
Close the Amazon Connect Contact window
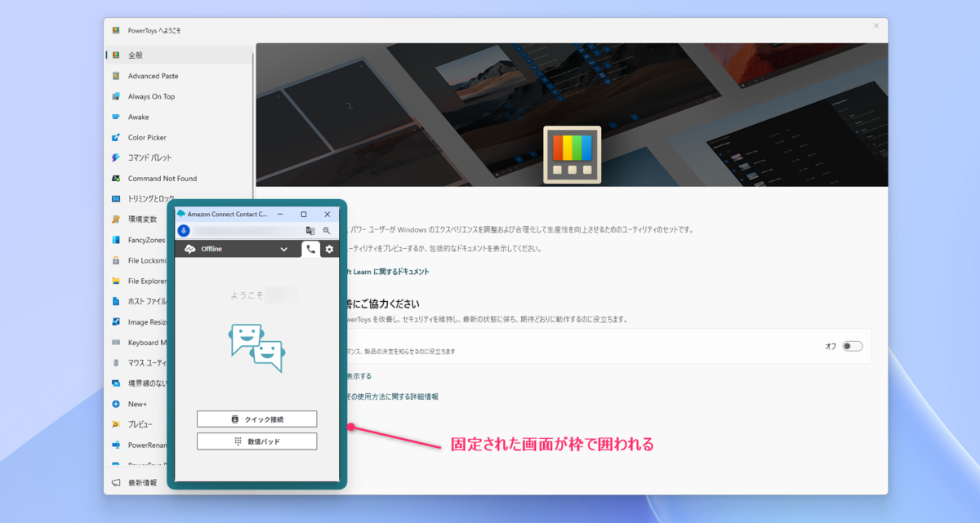pyautogui.click(x=327, y=214)
